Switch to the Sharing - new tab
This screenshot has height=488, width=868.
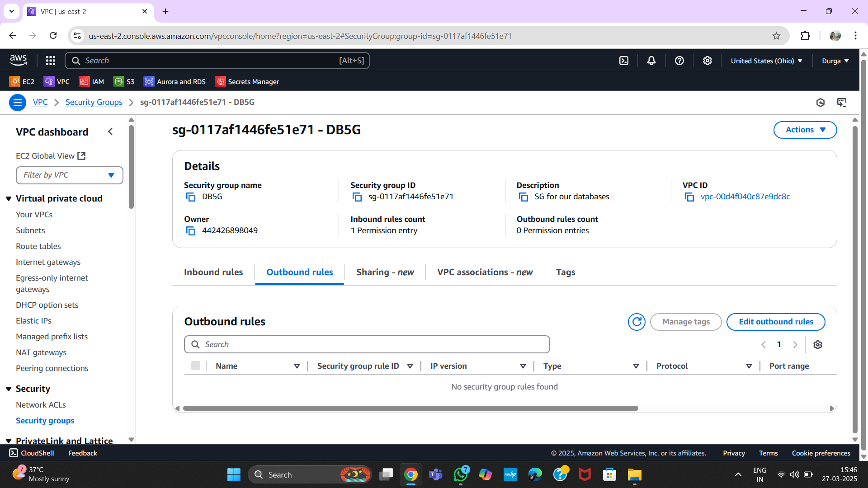(x=385, y=272)
